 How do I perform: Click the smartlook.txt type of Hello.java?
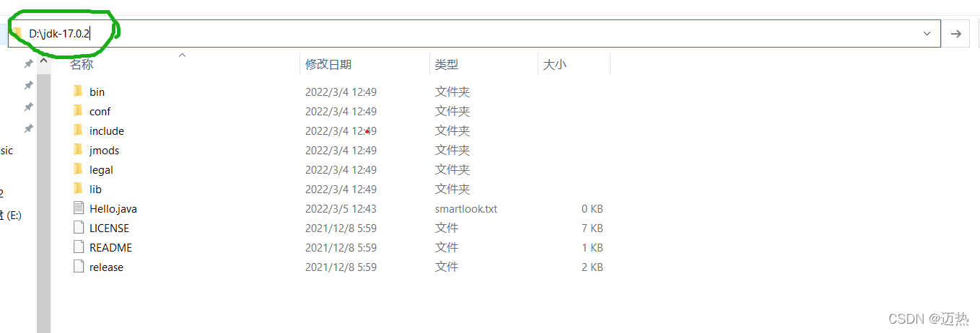(x=466, y=209)
